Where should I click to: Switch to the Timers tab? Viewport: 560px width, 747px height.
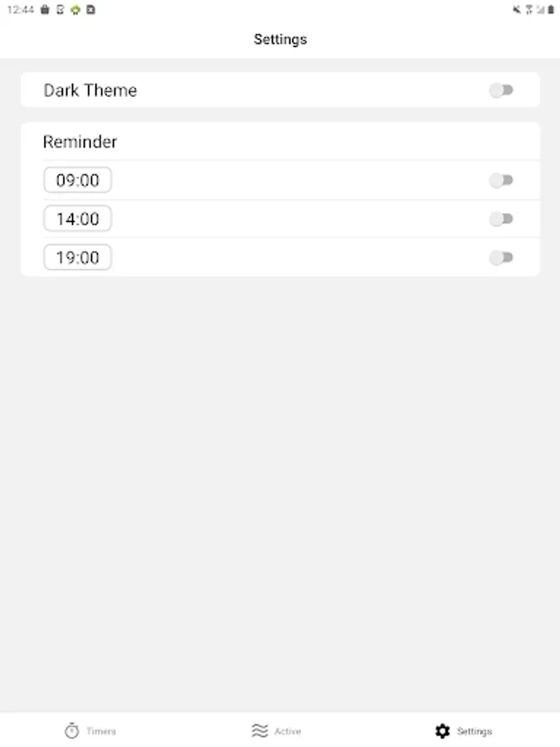[x=91, y=730]
